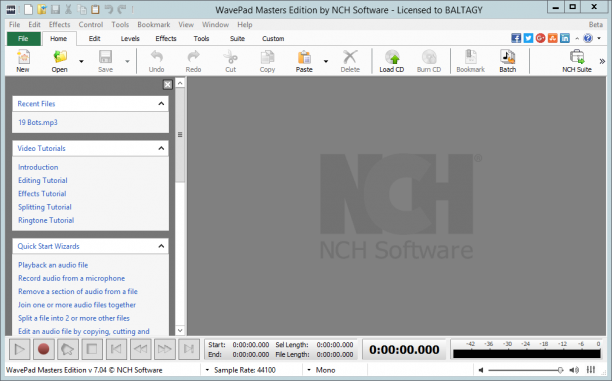Image resolution: width=612 pixels, height=381 pixels.
Task: Collapse the Recent Files section
Action: (161, 103)
